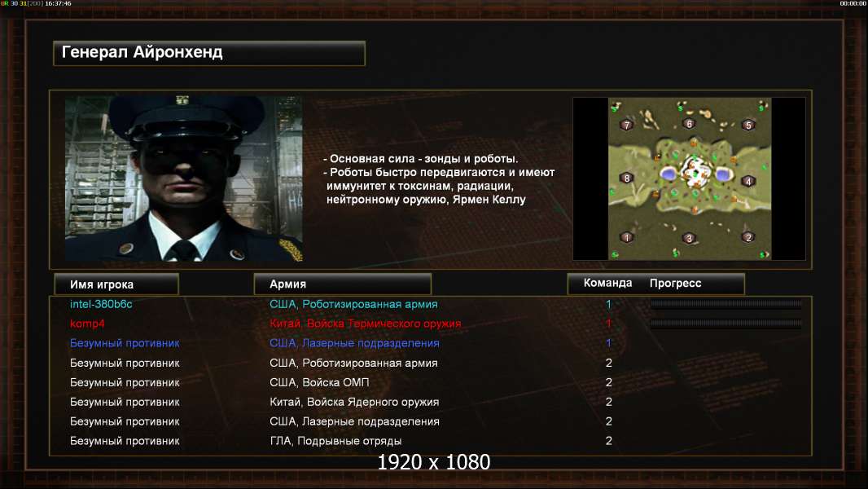This screenshot has width=868, height=489.
Task: Click intel-380b6c loading progress bar
Action: pos(726,303)
